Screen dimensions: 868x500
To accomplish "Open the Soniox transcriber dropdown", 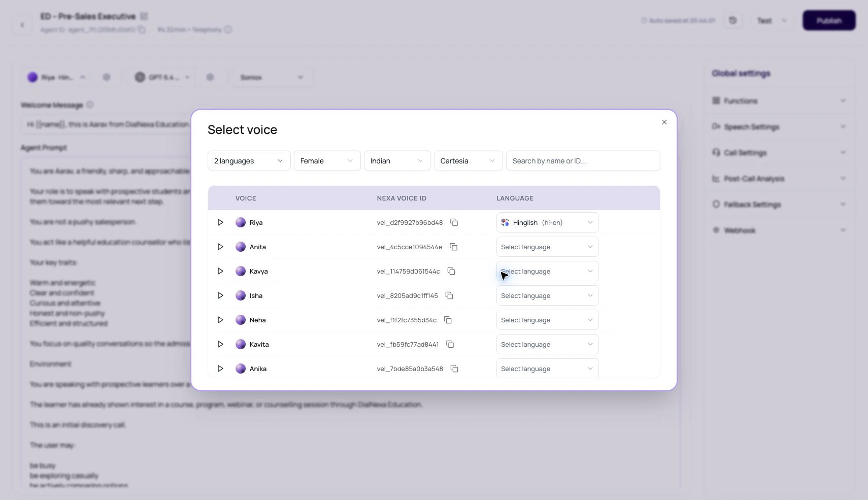I will pos(272,77).
